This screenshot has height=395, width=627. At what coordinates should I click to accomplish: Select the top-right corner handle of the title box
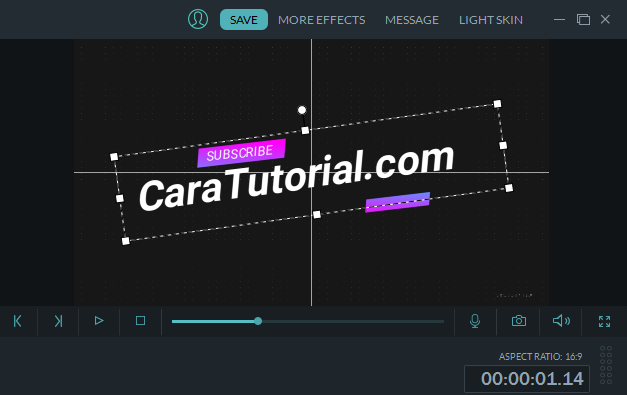[497, 104]
